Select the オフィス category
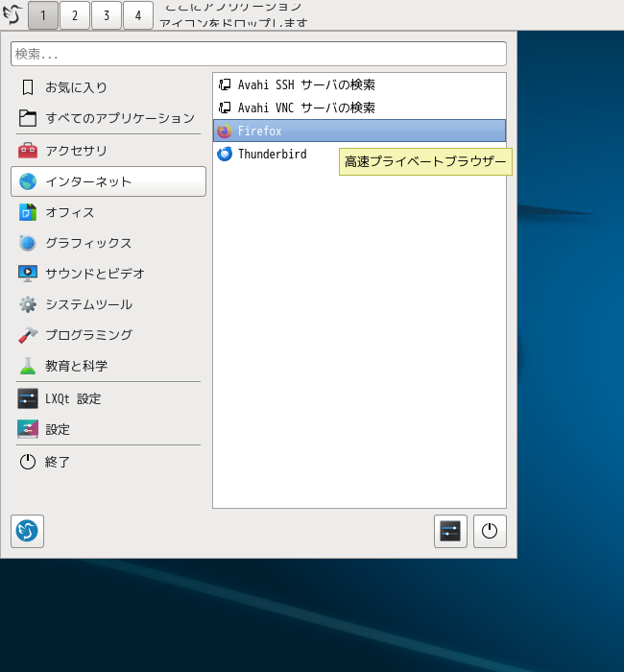 coord(69,212)
